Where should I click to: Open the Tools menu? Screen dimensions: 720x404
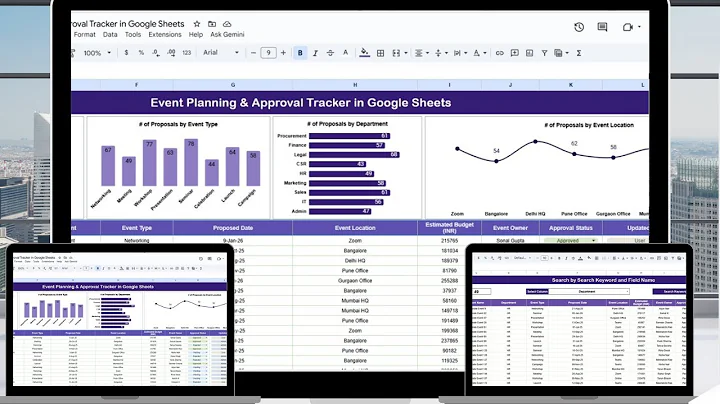133,34
